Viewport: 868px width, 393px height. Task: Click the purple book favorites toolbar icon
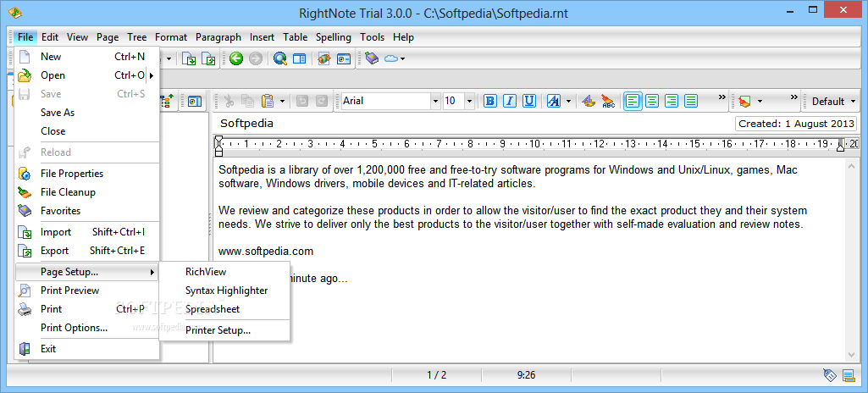pos(372,58)
